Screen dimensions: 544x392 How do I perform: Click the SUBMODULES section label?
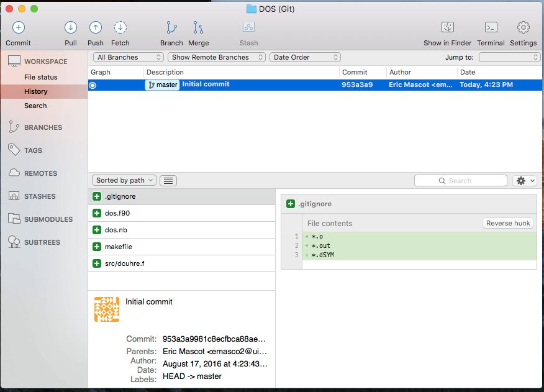[48, 219]
